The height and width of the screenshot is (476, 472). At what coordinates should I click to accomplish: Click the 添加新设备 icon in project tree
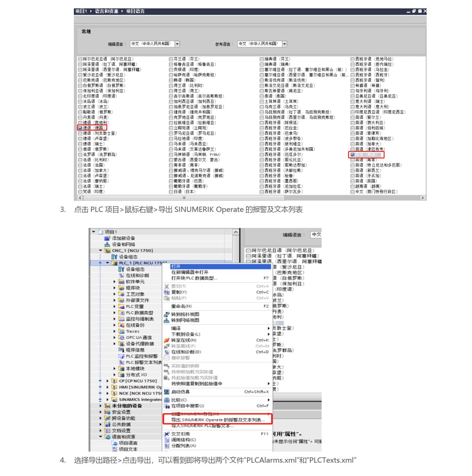pos(107,238)
